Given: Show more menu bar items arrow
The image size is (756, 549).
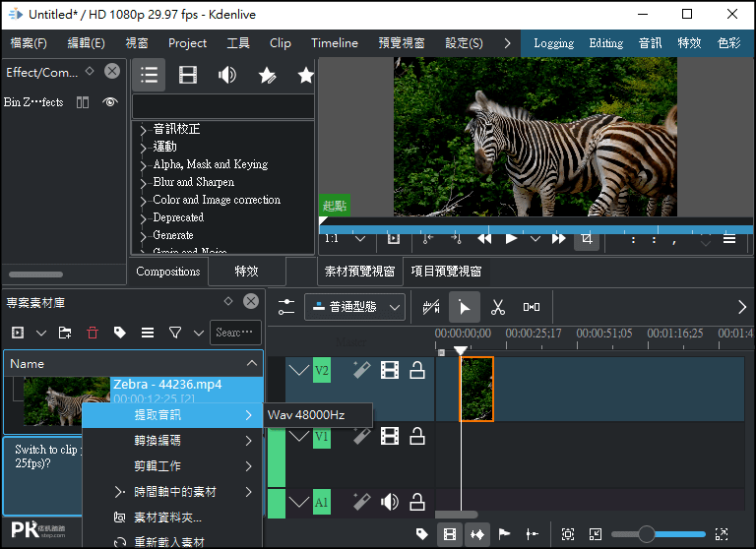Looking at the screenshot, I should click(507, 43).
